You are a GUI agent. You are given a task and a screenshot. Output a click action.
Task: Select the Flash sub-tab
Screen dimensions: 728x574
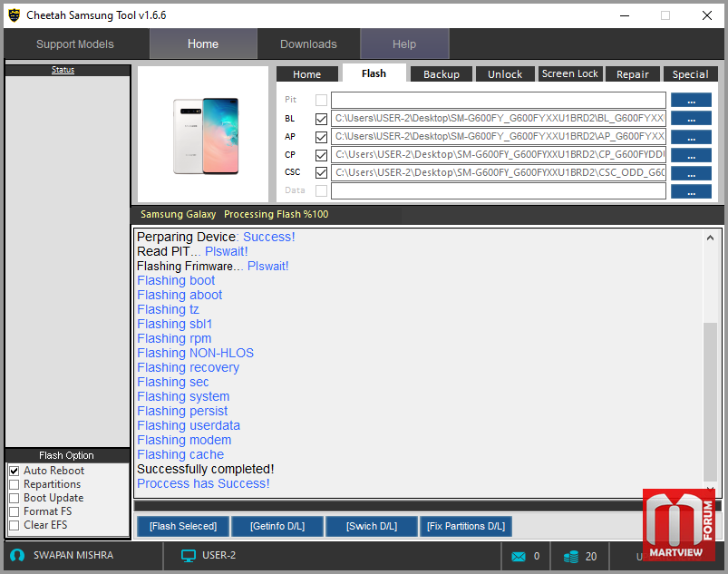click(374, 73)
